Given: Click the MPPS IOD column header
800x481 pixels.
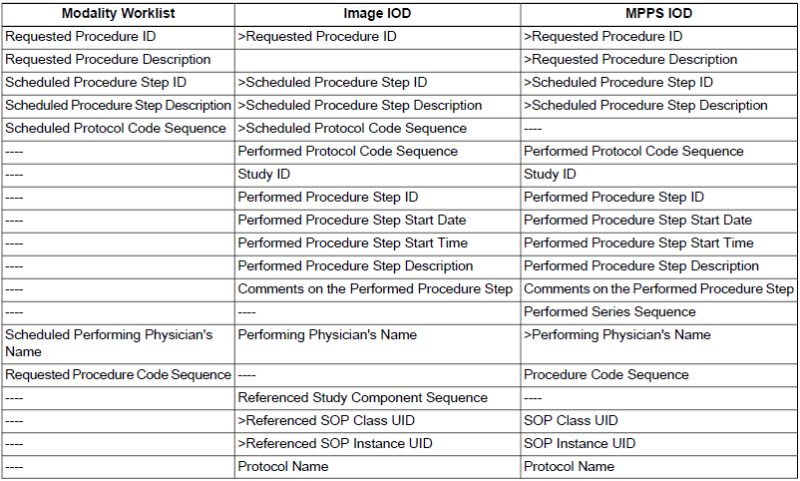Looking at the screenshot, I should click(x=659, y=14).
